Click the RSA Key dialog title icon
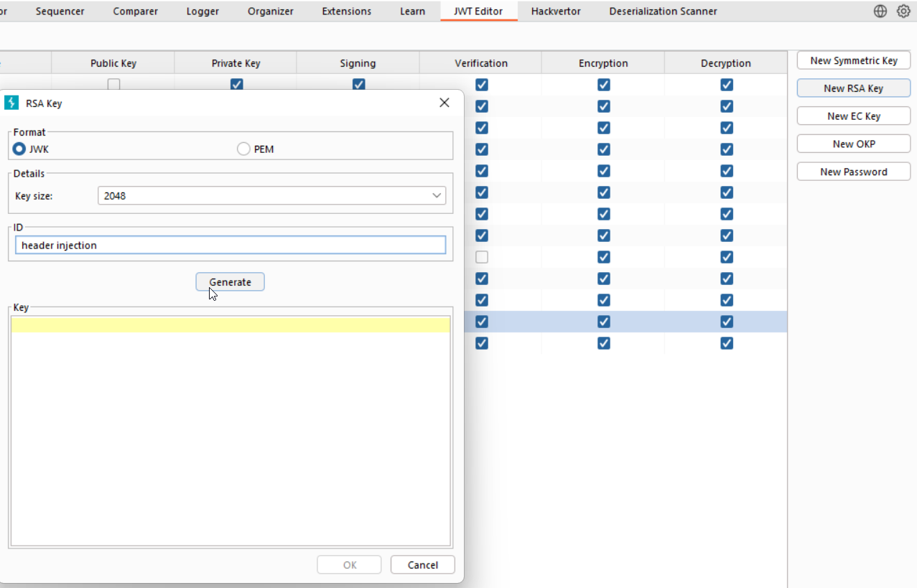The image size is (917, 588). (x=11, y=103)
